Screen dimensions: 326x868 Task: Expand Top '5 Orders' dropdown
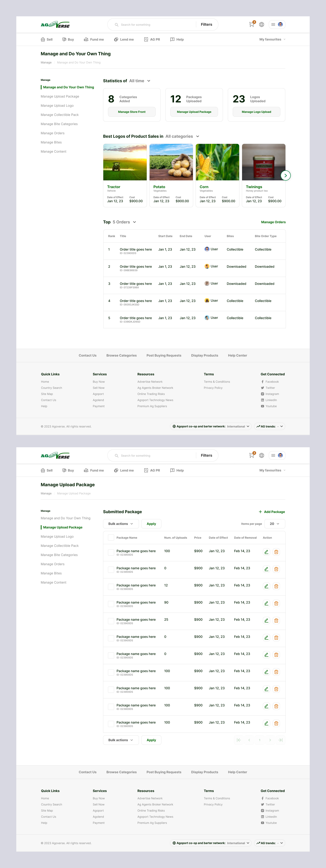[x=124, y=222]
